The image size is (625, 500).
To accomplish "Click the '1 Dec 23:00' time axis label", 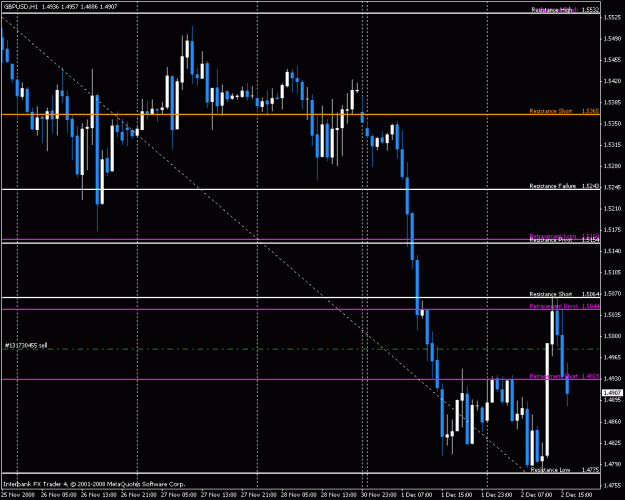I will coord(497,495).
